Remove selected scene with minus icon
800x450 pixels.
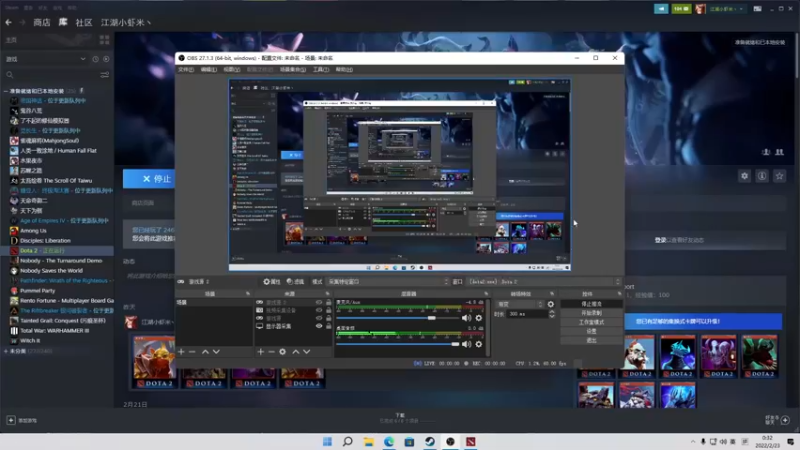click(192, 352)
